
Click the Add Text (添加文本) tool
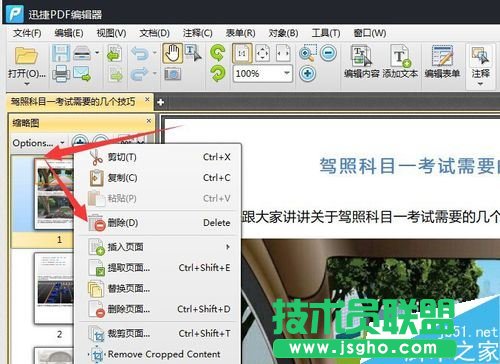[400, 62]
